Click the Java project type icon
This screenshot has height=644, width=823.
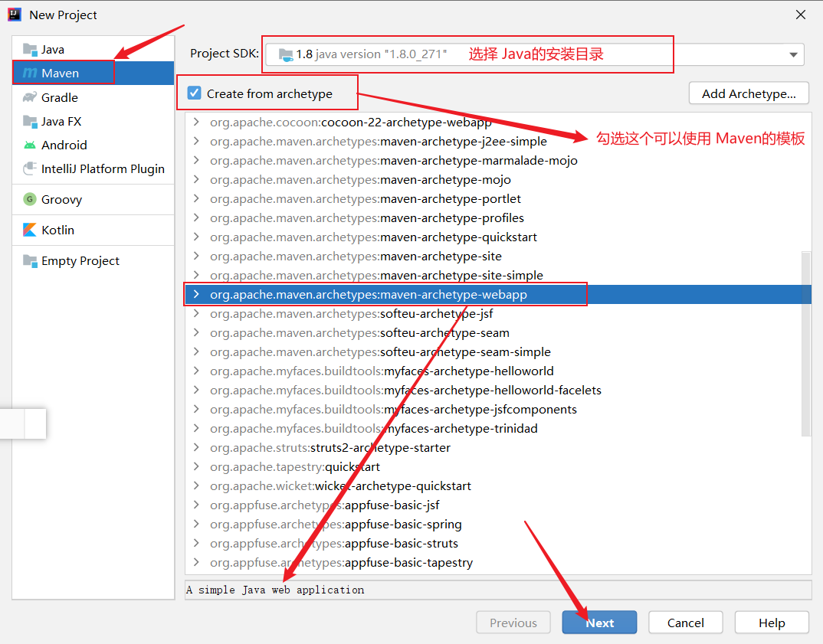tap(30, 49)
